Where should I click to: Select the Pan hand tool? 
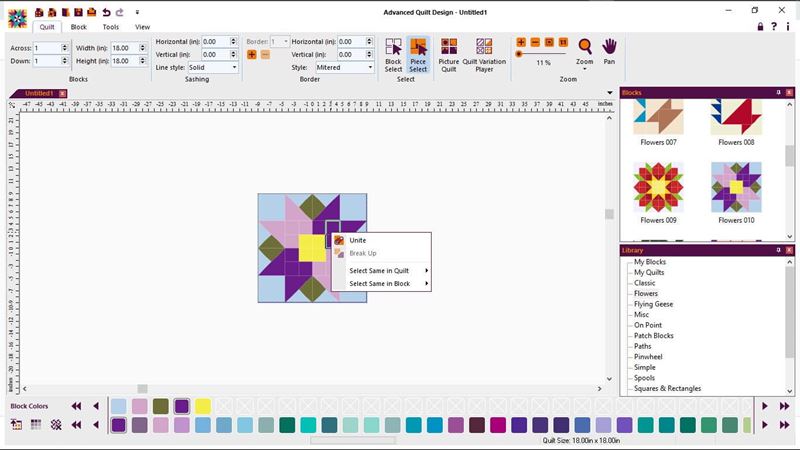coord(609,52)
